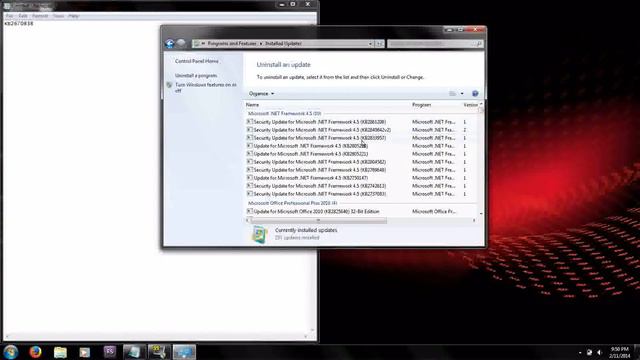Open Notepad's Help menu

point(73,16)
